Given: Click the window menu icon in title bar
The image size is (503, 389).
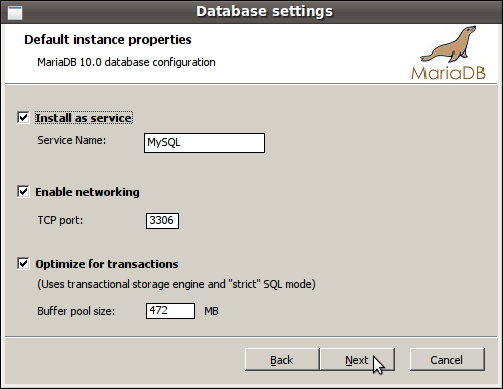Looking at the screenshot, I should 15,12.
